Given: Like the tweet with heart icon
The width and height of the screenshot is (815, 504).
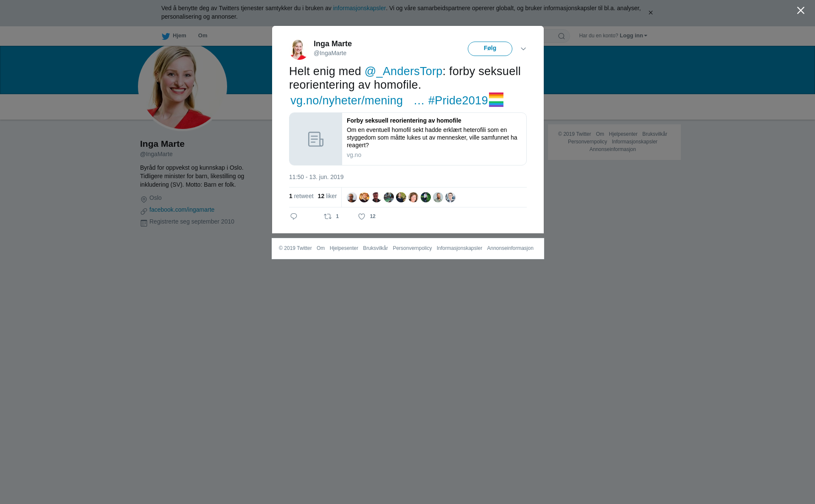Looking at the screenshot, I should point(362,216).
